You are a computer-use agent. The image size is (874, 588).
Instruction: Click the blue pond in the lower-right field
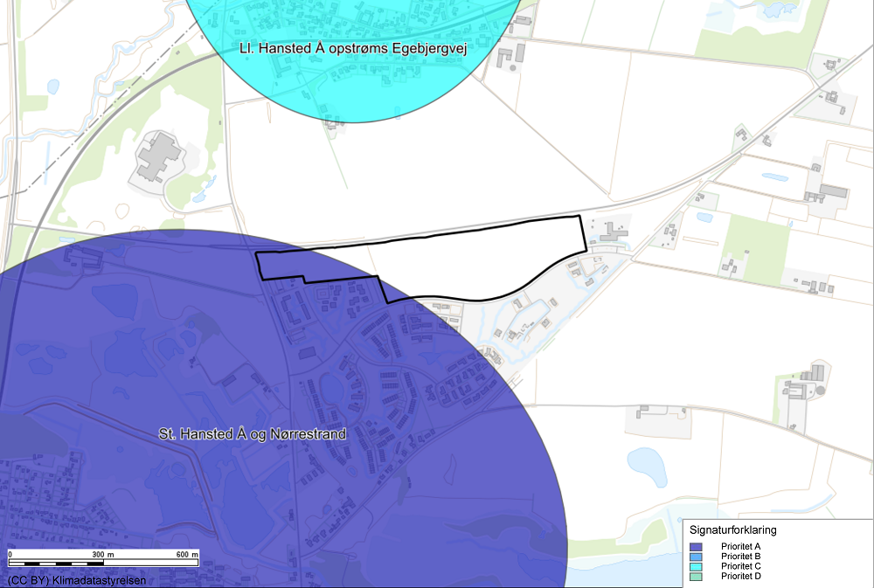tap(647, 465)
